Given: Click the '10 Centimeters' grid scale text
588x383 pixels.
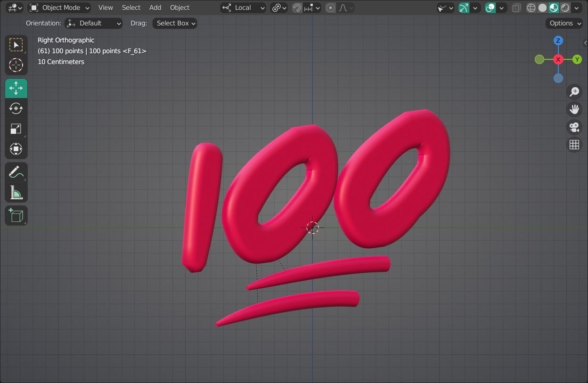Looking at the screenshot, I should [61, 62].
